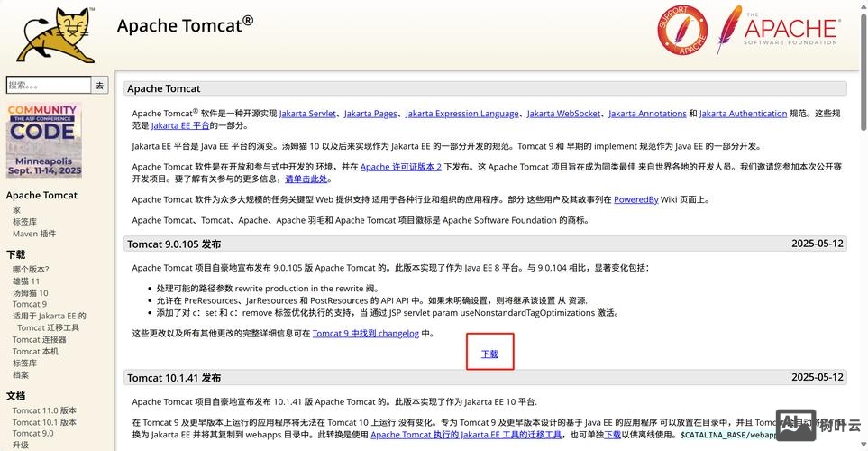The width and height of the screenshot is (868, 451).
Task: Open the 雄猫 11 download link
Action: [26, 281]
